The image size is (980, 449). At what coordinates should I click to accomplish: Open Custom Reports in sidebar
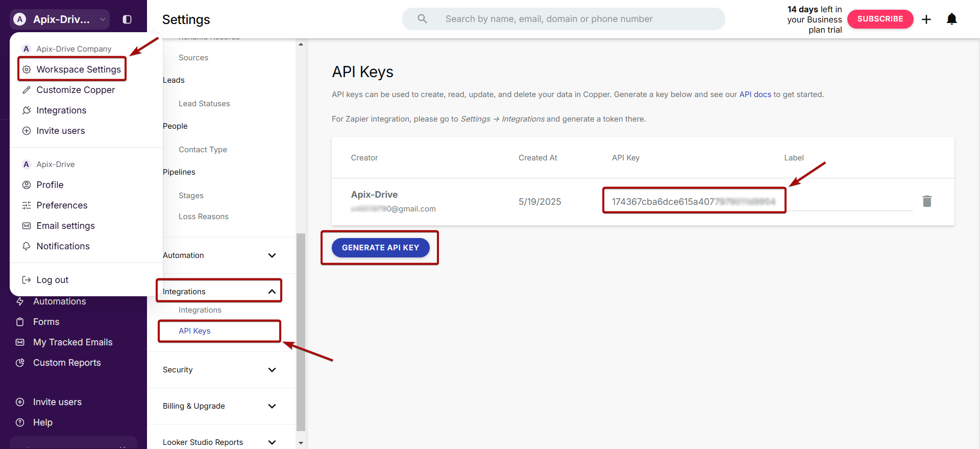pos(67,363)
